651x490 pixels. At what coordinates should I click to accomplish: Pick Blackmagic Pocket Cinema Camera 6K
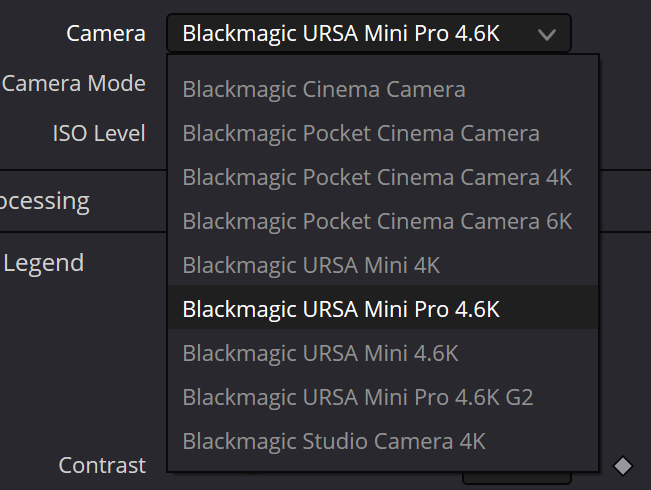click(383, 221)
